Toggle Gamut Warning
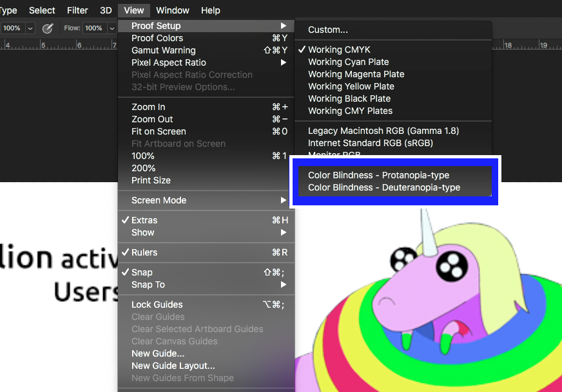 click(206, 50)
